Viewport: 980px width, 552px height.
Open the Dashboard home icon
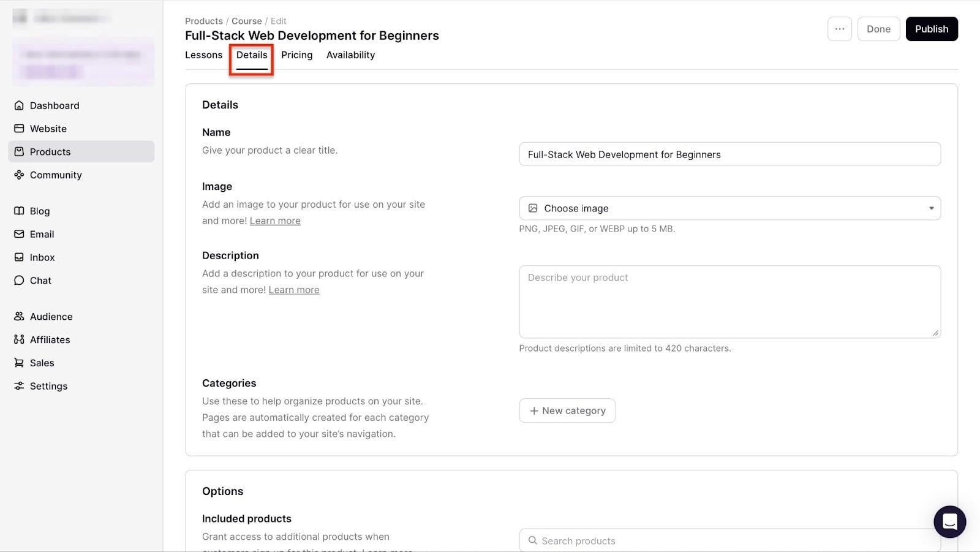[x=19, y=105]
